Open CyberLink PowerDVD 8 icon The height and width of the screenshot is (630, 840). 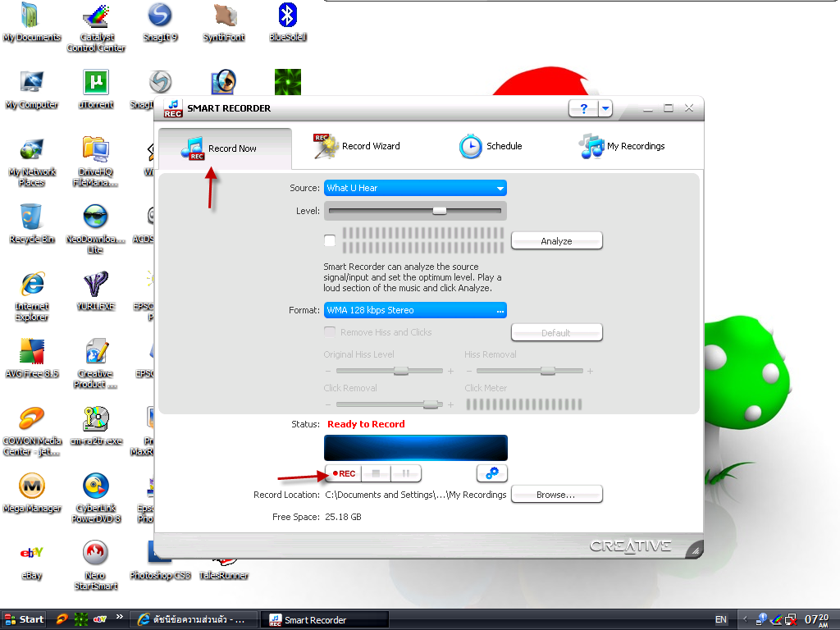click(95, 498)
